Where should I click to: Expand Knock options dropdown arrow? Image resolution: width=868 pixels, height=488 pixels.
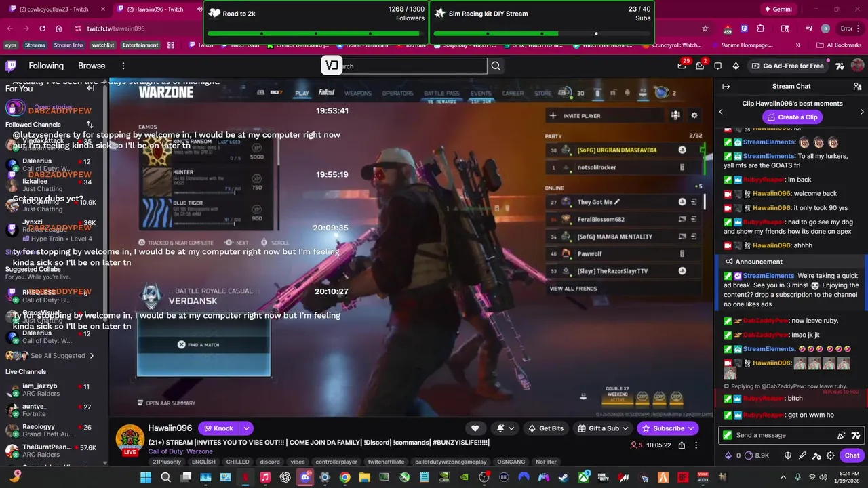click(x=246, y=428)
